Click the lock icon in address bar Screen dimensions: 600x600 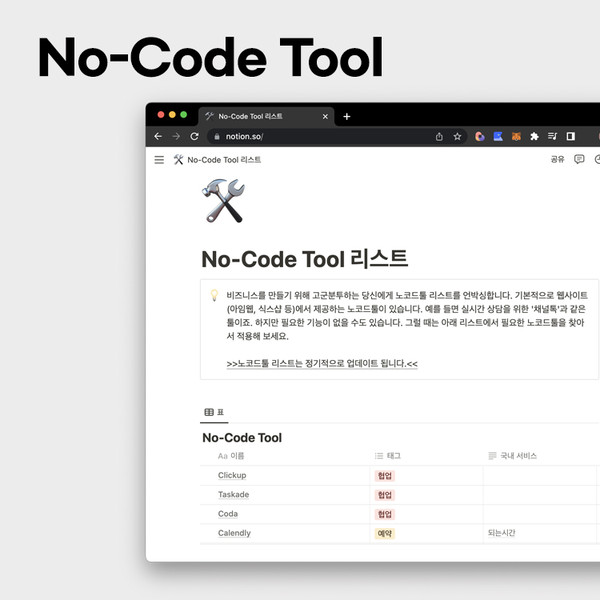point(217,137)
